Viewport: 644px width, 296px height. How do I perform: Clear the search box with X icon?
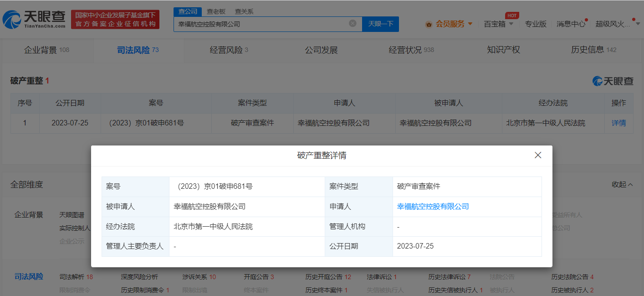pyautogui.click(x=353, y=24)
